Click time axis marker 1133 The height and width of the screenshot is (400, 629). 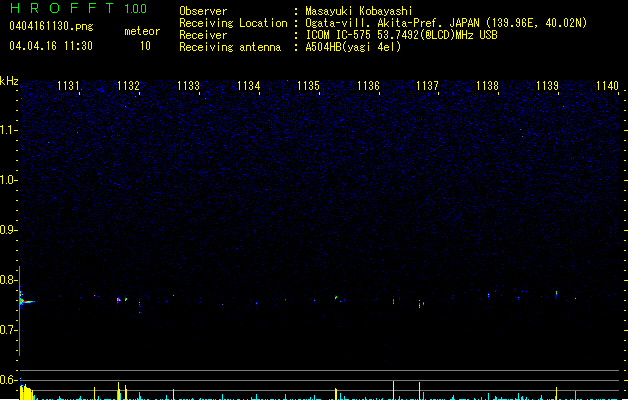coord(188,86)
